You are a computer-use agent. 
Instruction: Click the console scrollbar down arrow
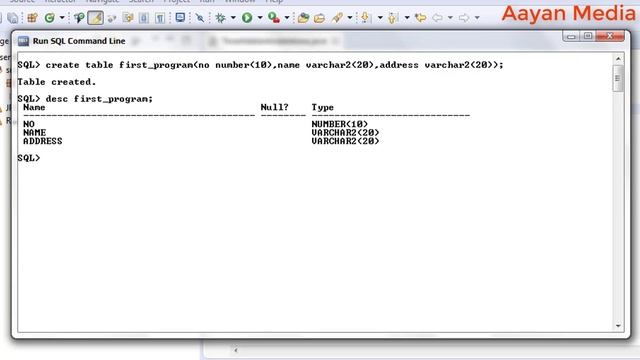pos(618,326)
